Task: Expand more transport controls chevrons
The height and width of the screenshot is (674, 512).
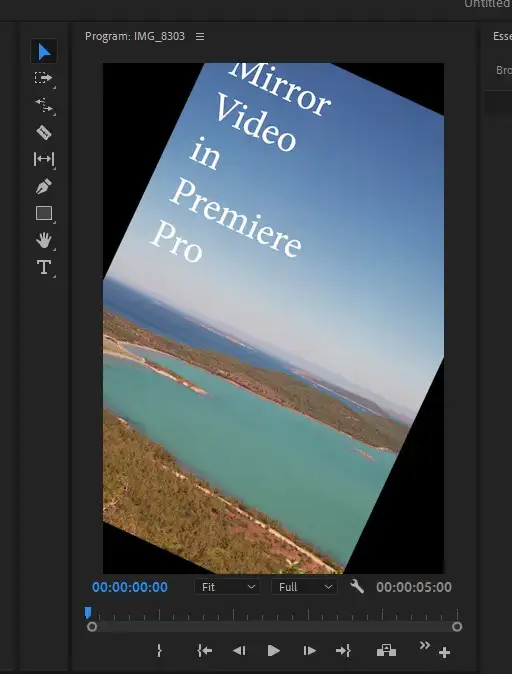Action: [x=424, y=645]
